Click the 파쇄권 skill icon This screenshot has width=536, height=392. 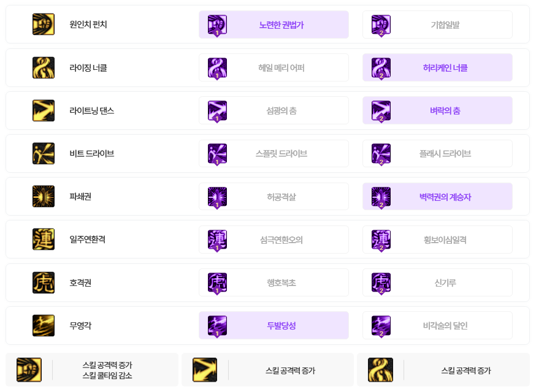pyautogui.click(x=44, y=197)
